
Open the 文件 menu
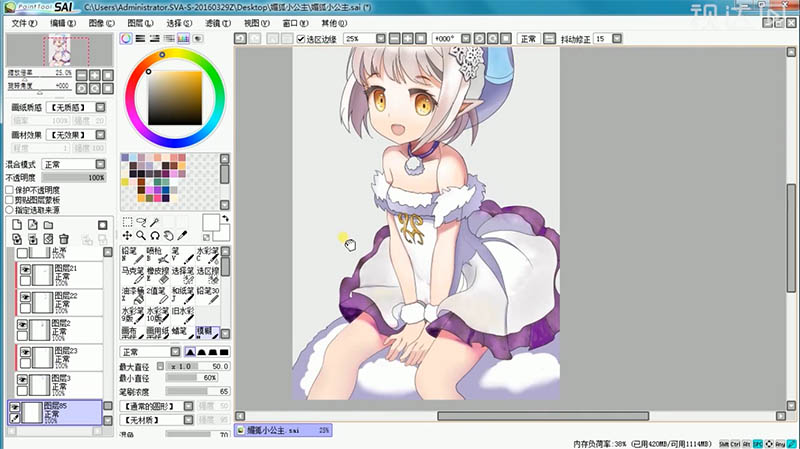coord(24,23)
